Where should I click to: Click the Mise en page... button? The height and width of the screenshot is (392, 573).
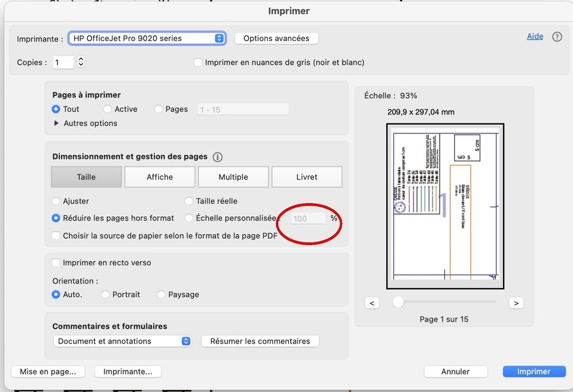(x=48, y=372)
